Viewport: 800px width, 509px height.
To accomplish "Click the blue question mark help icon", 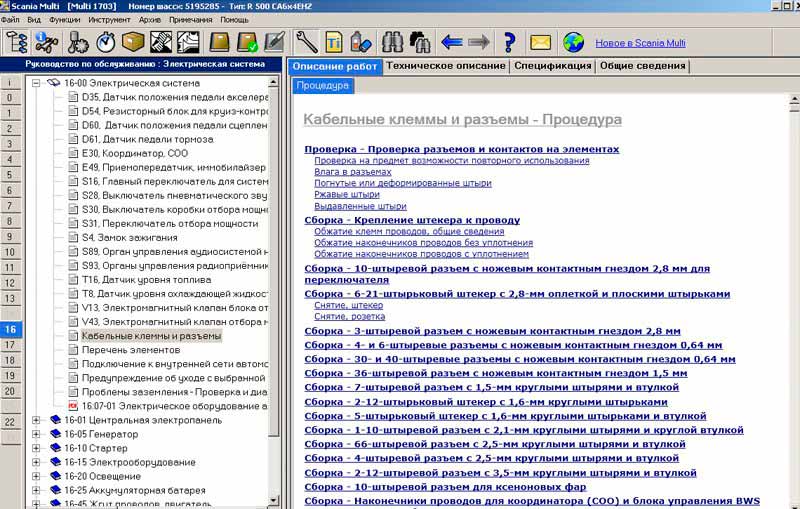I will click(x=509, y=42).
